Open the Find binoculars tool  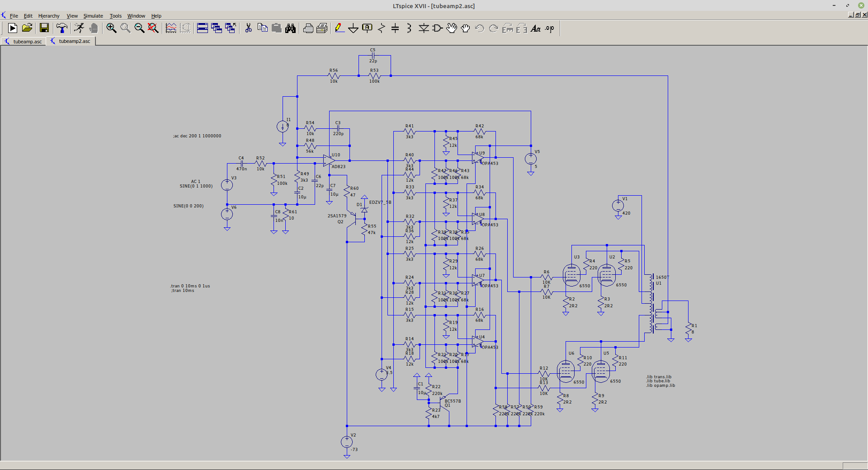coord(290,28)
